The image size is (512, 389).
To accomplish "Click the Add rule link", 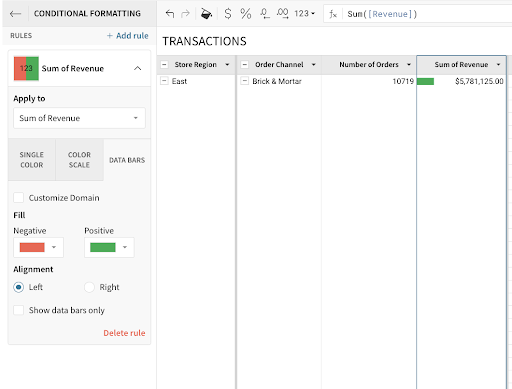I will tap(128, 36).
